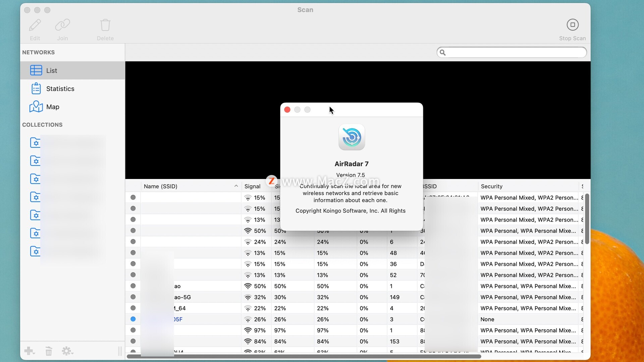The height and width of the screenshot is (362, 644).
Task: Click Version 7.5 text in dialog
Action: click(x=351, y=175)
